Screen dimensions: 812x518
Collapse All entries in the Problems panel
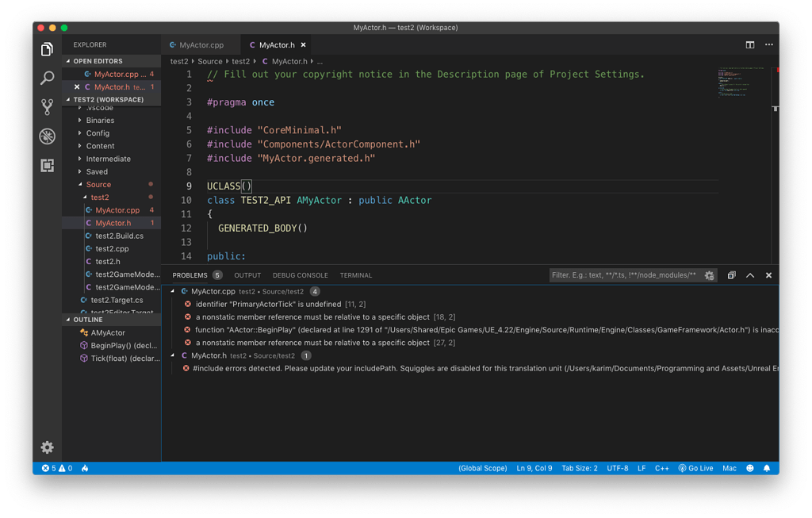point(731,274)
